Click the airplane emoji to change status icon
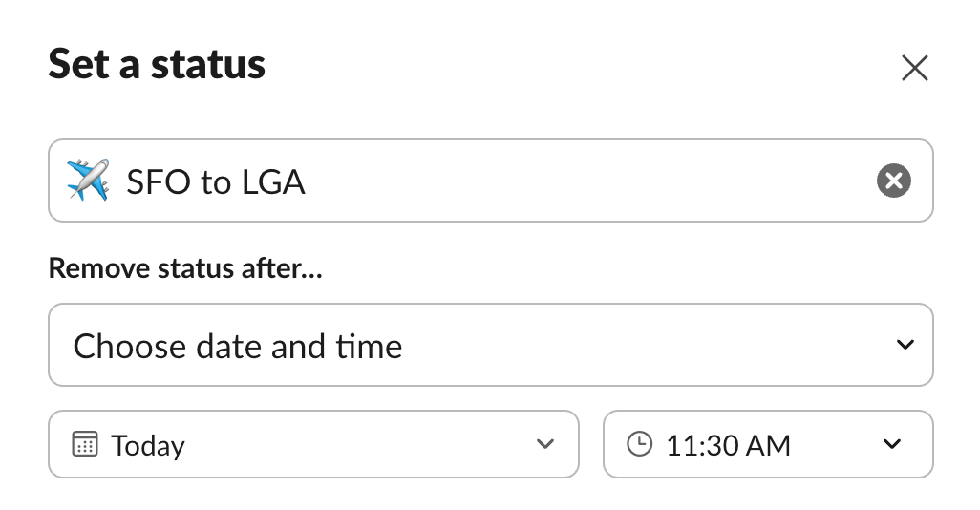Screen dimensions: 980x510 tap(88, 181)
